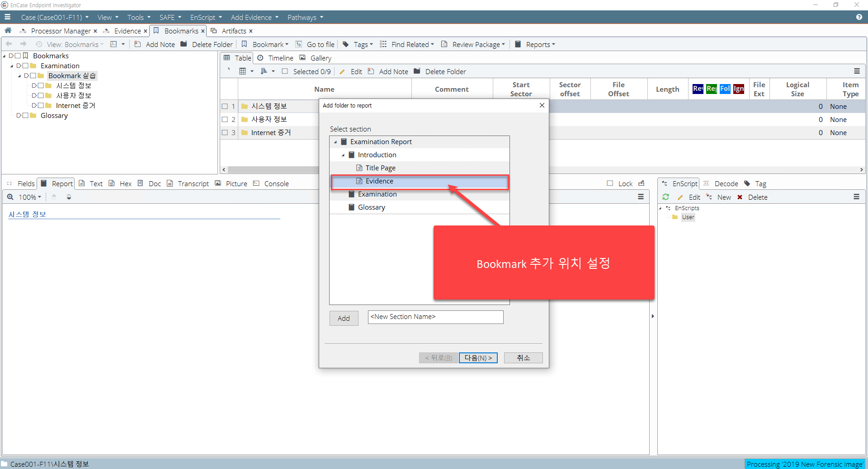
Task: Click the refresh icon in EnScript panel
Action: tap(665, 197)
